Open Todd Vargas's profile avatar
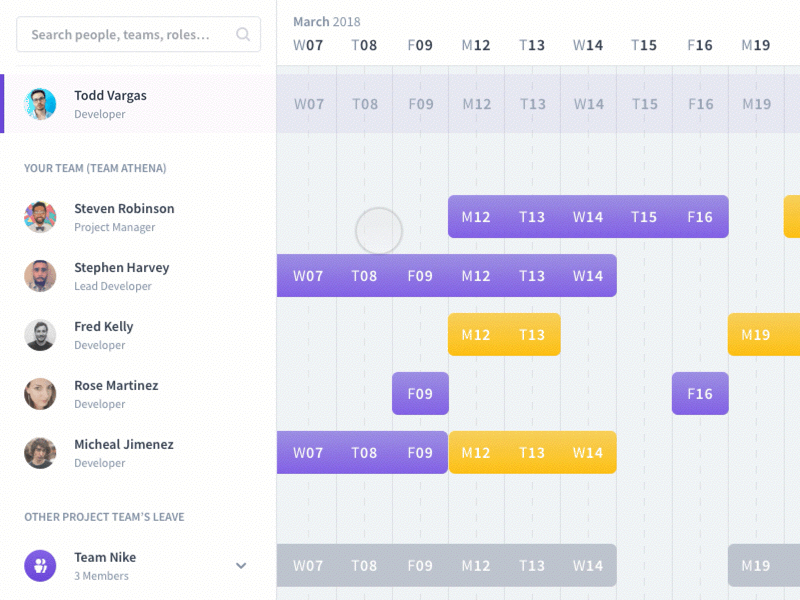Image resolution: width=800 pixels, height=600 pixels. point(40,104)
